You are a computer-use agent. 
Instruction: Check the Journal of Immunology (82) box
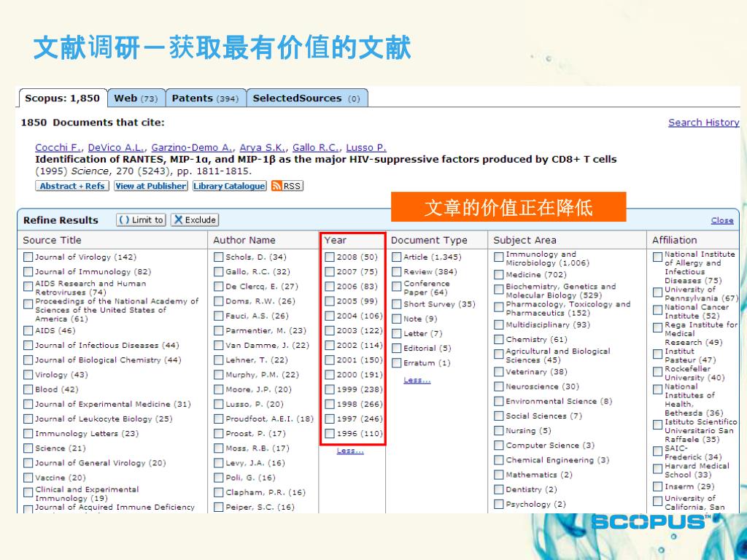click(x=28, y=272)
